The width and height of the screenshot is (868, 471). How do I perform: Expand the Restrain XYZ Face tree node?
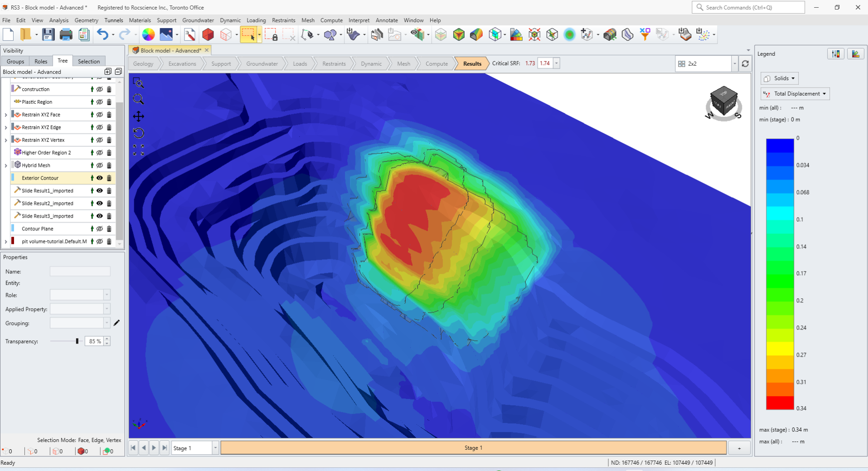click(x=6, y=115)
